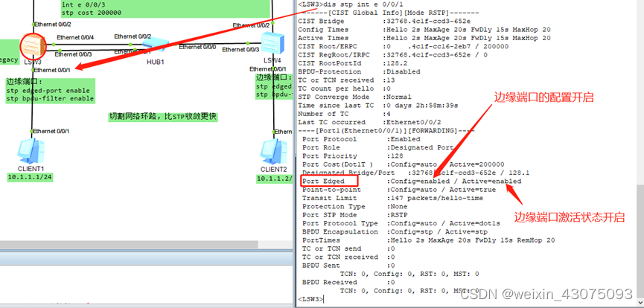Click the CLIENT1 device name label
This screenshot has height=308, width=644.
(x=31, y=169)
